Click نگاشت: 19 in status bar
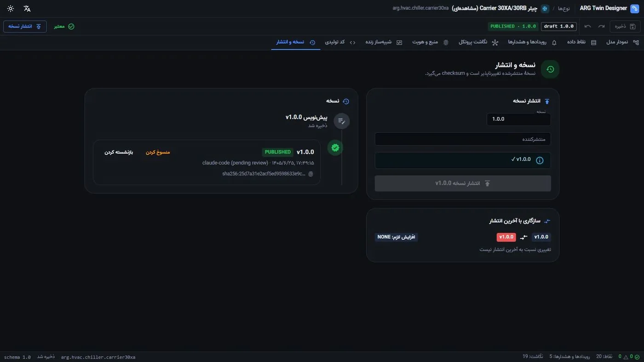This screenshot has height=362, width=644. 533,357
